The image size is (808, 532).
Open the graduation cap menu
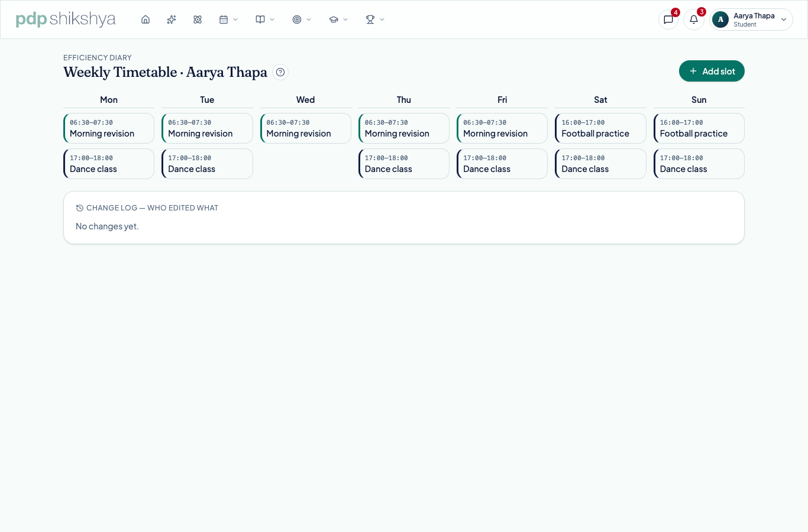pyautogui.click(x=338, y=20)
